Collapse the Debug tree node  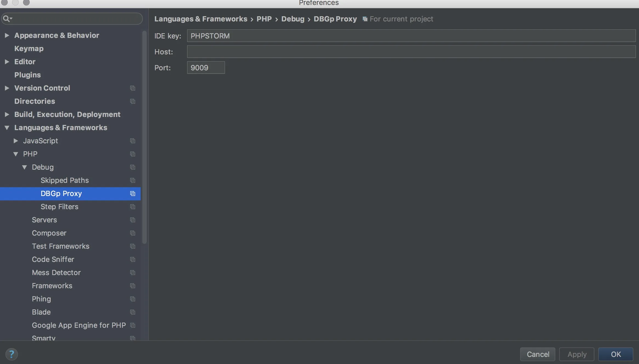point(25,167)
